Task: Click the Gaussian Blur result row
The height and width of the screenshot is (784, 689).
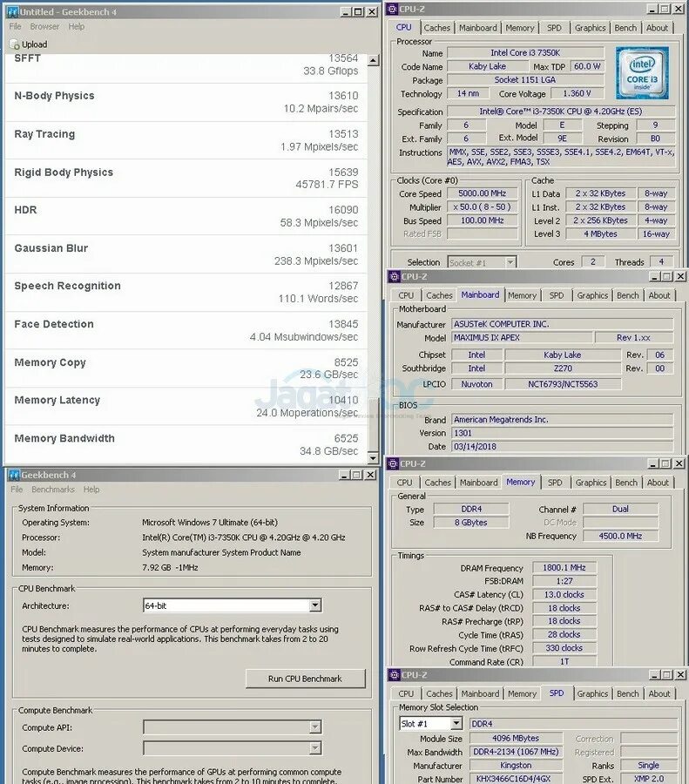Action: (x=186, y=254)
